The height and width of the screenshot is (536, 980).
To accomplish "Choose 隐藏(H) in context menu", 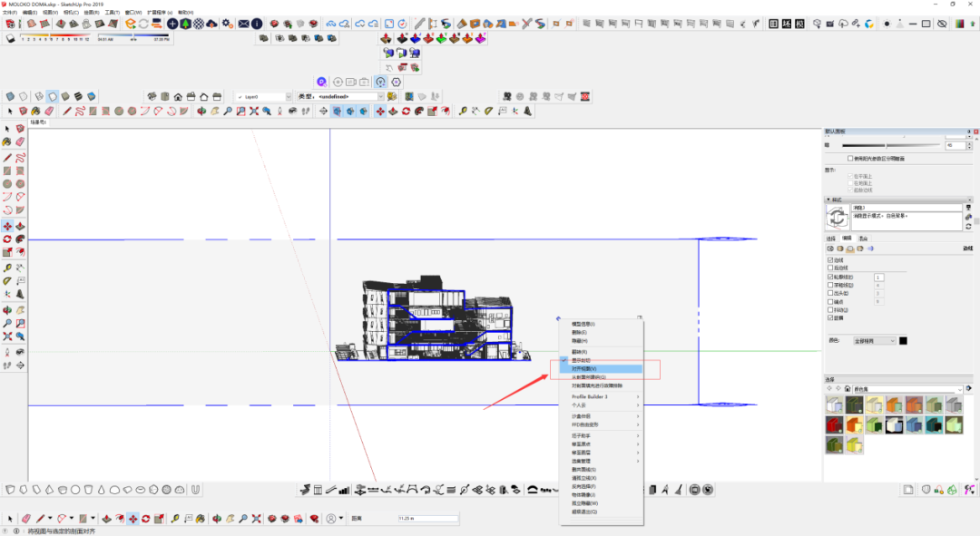I will click(602, 341).
